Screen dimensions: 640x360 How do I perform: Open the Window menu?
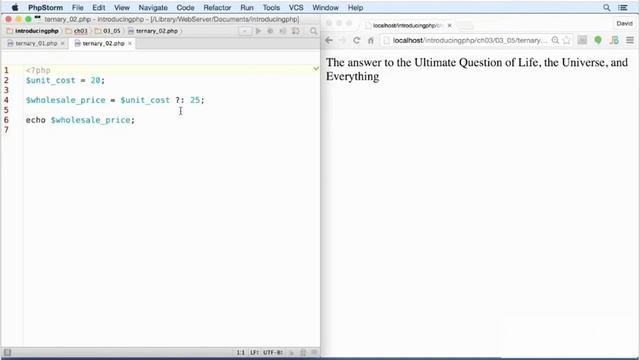(x=325, y=7)
